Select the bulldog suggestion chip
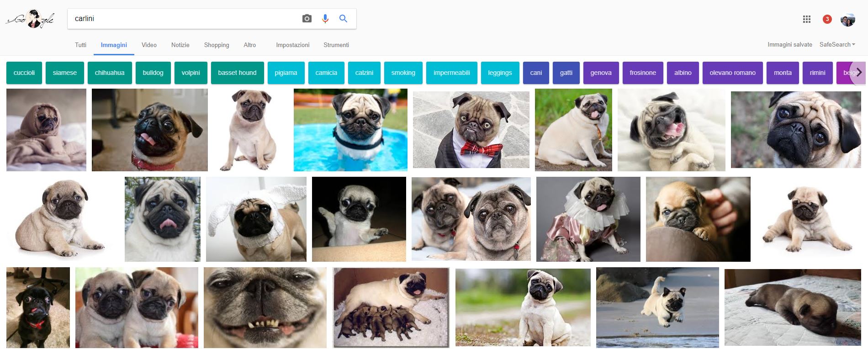This screenshot has height=349, width=868. [x=153, y=73]
